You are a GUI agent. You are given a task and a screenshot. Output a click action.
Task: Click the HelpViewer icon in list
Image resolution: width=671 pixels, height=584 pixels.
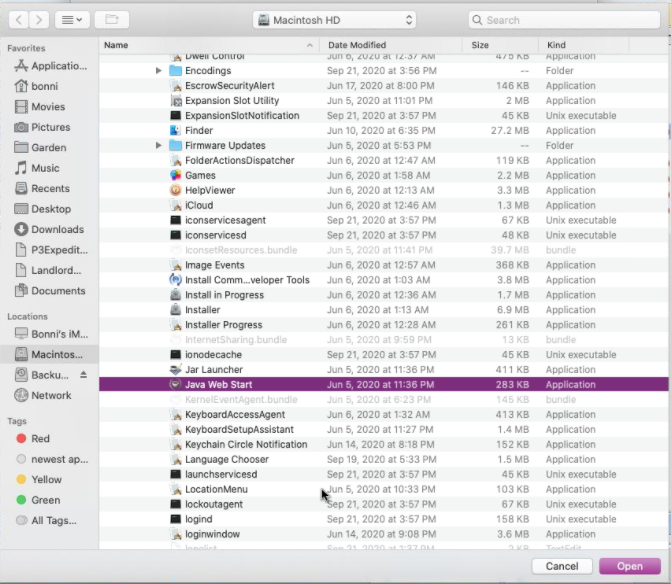coord(176,190)
